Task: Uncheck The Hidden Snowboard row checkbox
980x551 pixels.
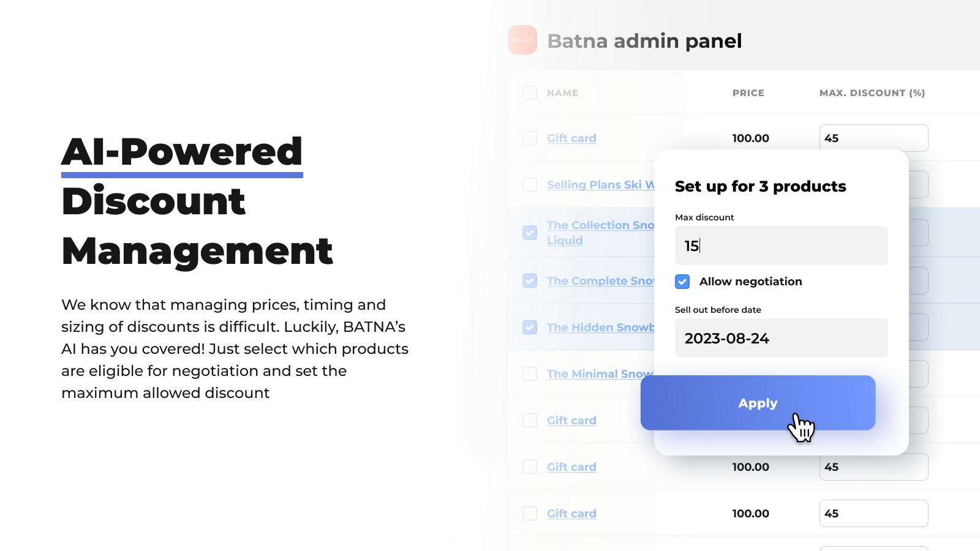Action: [x=530, y=328]
